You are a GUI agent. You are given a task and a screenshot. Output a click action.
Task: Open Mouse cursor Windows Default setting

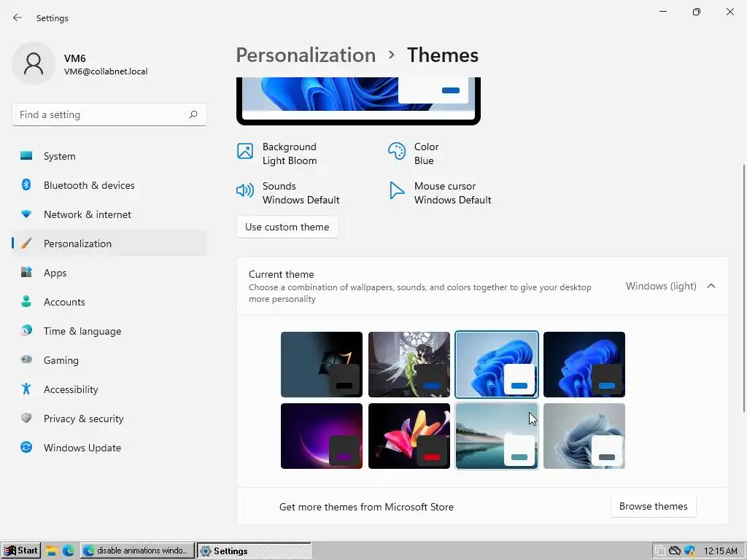click(x=440, y=192)
